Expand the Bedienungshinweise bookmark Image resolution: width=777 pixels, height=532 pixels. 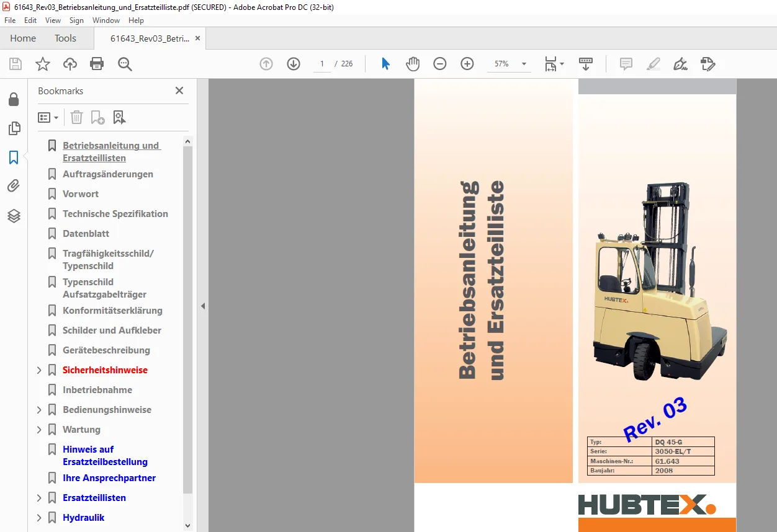coord(39,410)
